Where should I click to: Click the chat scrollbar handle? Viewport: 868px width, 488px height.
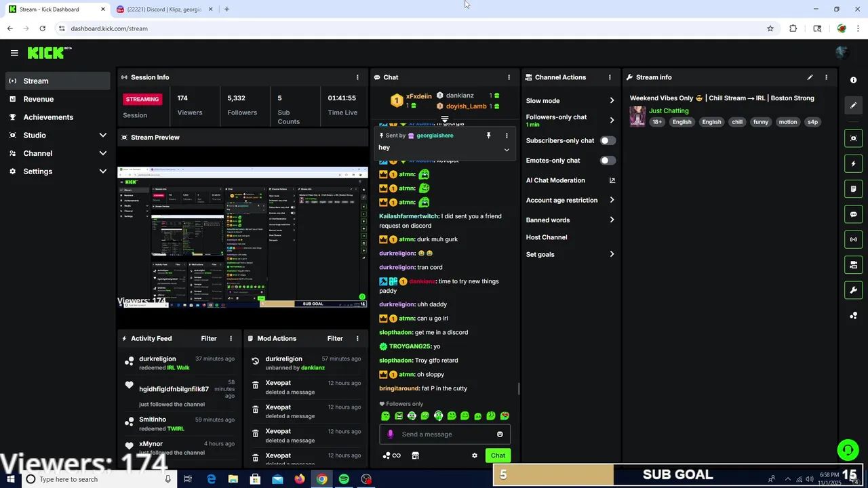coord(519,388)
